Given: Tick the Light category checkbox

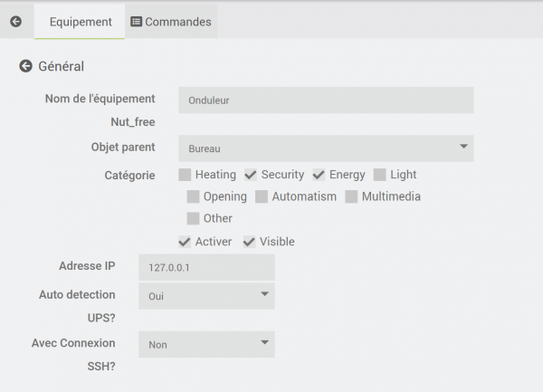Looking at the screenshot, I should pyautogui.click(x=380, y=175).
